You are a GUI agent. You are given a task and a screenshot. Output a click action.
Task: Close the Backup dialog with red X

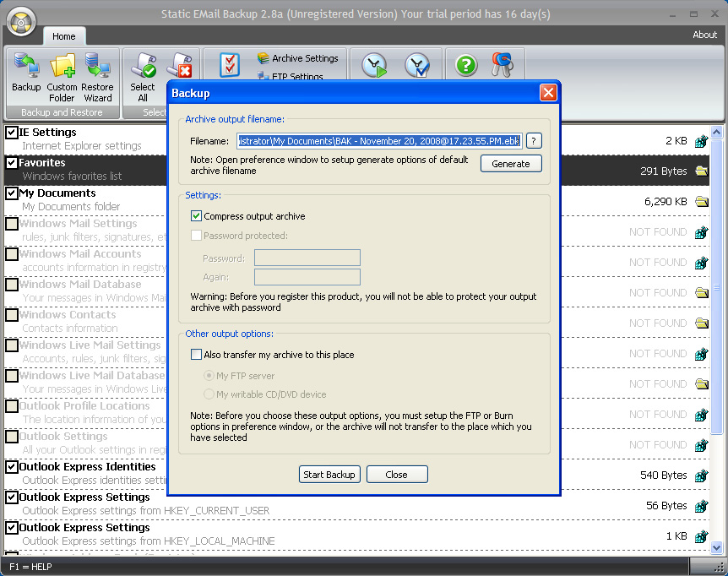coord(548,93)
